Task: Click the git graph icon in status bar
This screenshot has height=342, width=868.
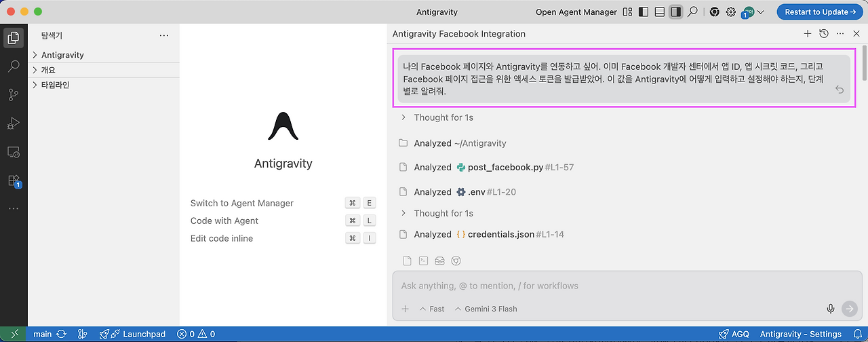Action: click(x=83, y=334)
